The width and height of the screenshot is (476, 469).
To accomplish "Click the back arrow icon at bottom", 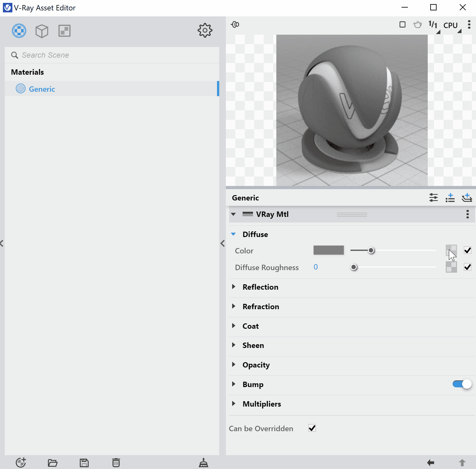I will pos(431,462).
